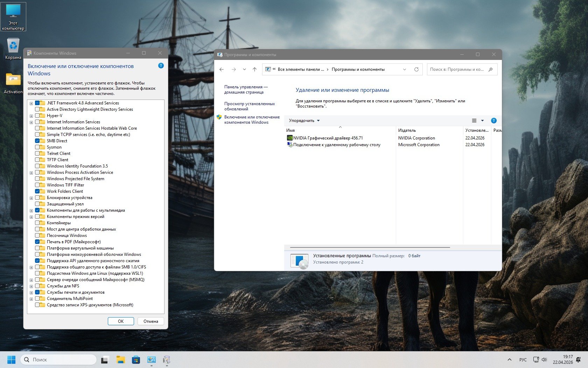
Task: Open File Explorer from the taskbar
Action: click(x=121, y=360)
